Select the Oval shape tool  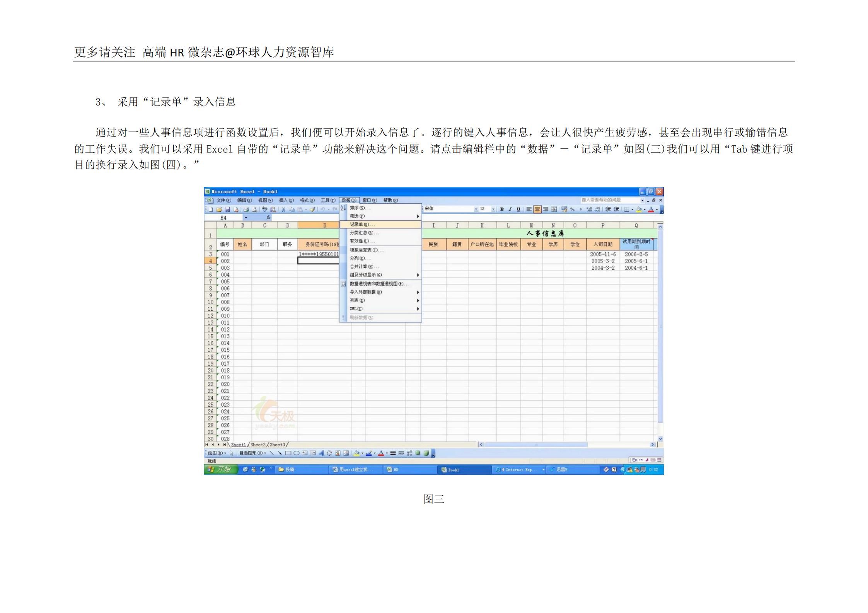click(x=297, y=453)
